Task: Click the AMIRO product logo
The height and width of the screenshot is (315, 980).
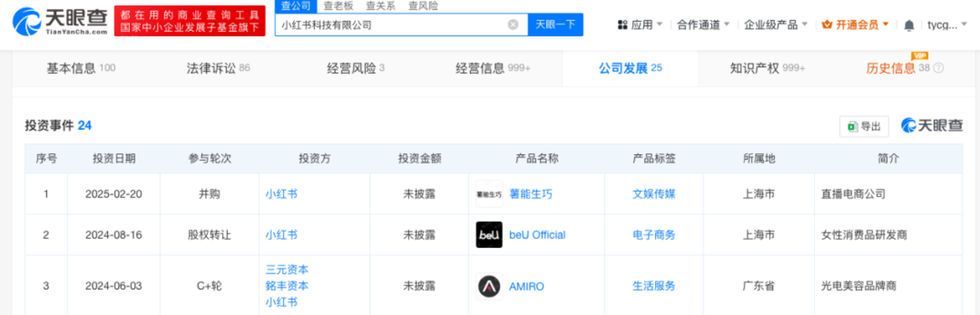Action: click(489, 286)
